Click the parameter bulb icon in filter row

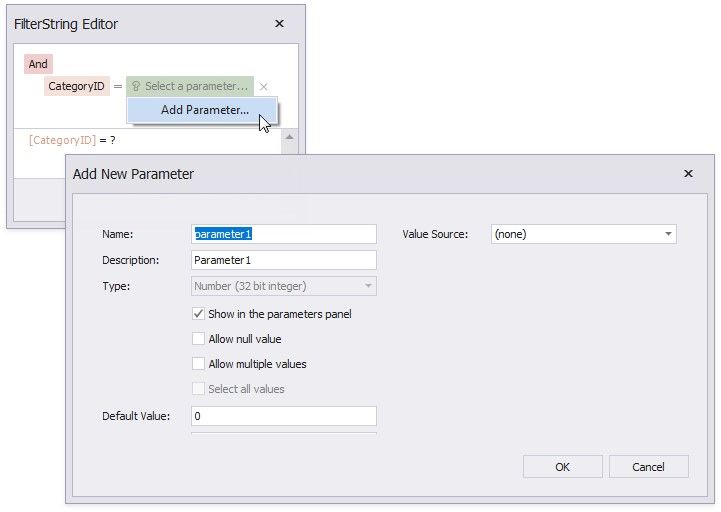click(136, 87)
